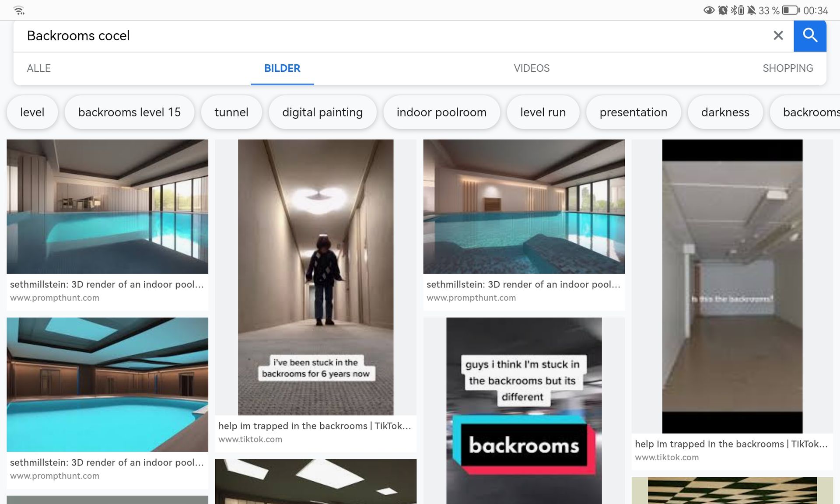Open the SHOPPING tab
The height and width of the screenshot is (504, 840).
coord(787,68)
